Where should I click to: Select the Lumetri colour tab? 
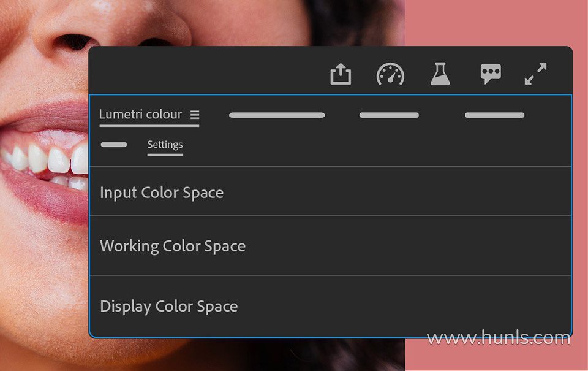pos(141,114)
